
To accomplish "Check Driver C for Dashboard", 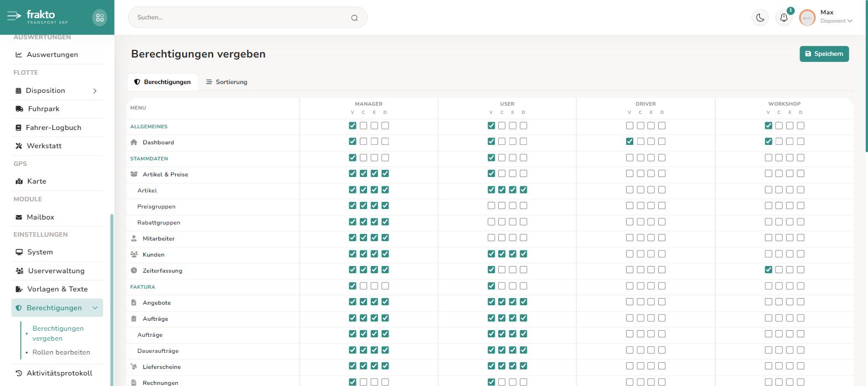I will pos(640,142).
